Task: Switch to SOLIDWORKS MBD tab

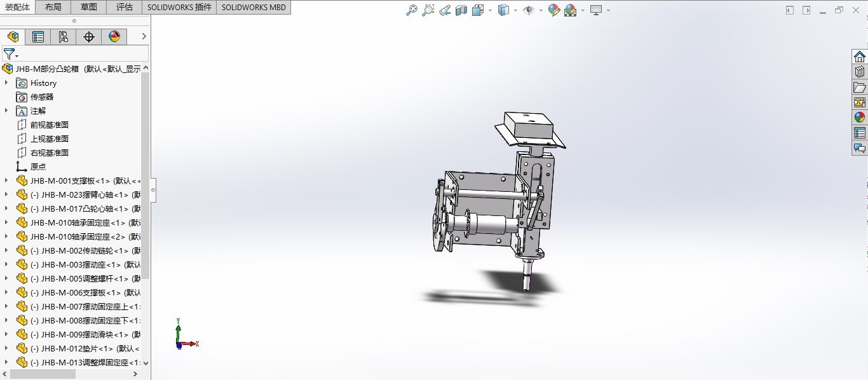Action: click(x=254, y=7)
